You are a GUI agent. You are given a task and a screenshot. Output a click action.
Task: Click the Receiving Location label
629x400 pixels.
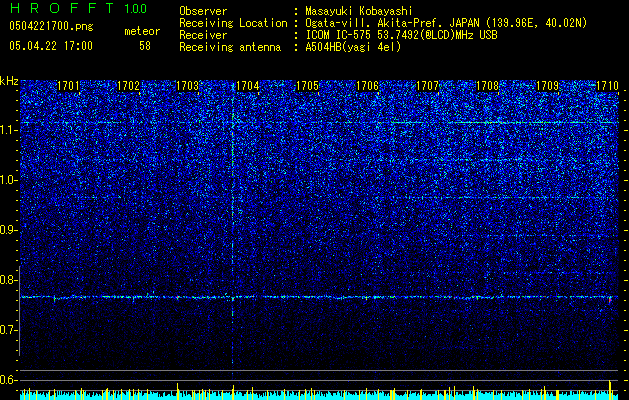click(233, 23)
